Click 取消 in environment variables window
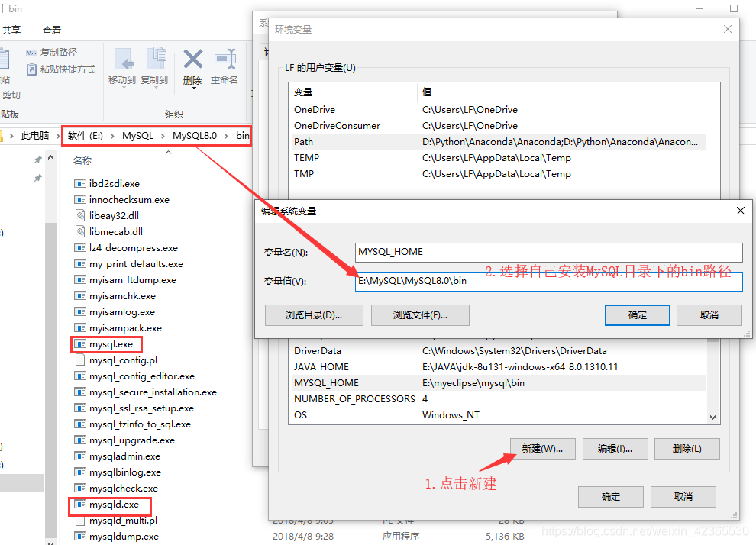The width and height of the screenshot is (756, 545). click(683, 497)
